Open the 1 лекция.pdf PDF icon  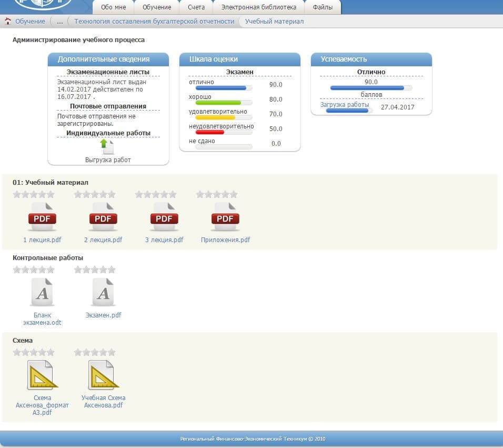point(42,217)
